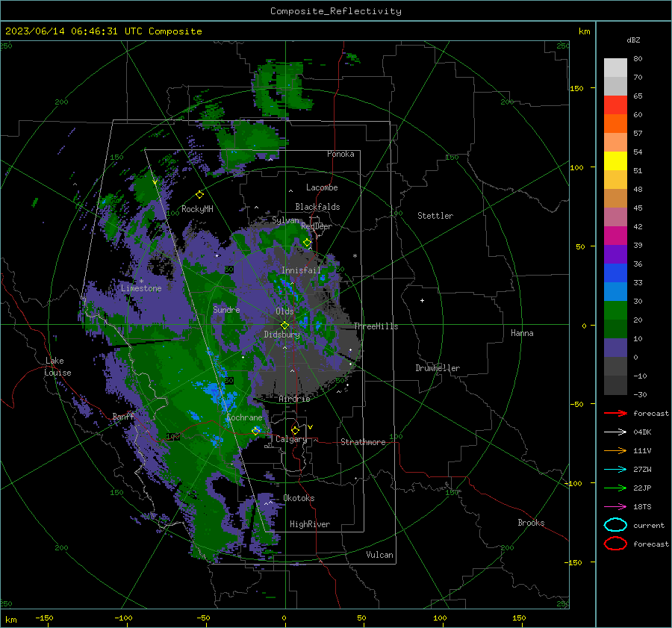Image resolution: width=672 pixels, height=628 pixels.
Task: Click the 18TS legend label
Action: 642,507
